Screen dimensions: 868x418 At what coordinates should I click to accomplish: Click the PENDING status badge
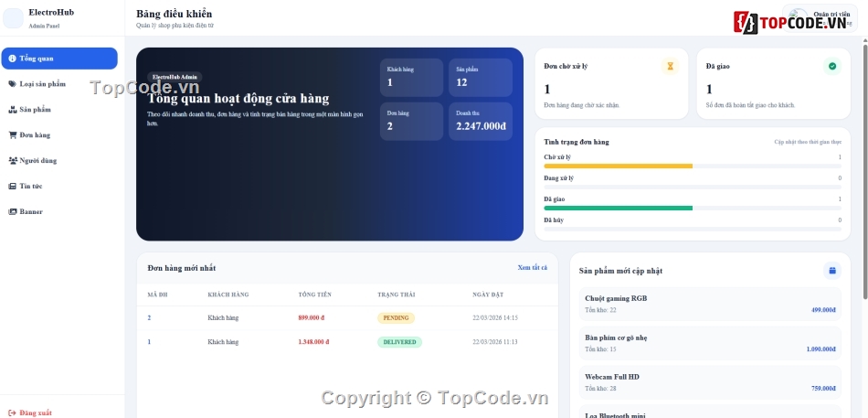pos(396,317)
